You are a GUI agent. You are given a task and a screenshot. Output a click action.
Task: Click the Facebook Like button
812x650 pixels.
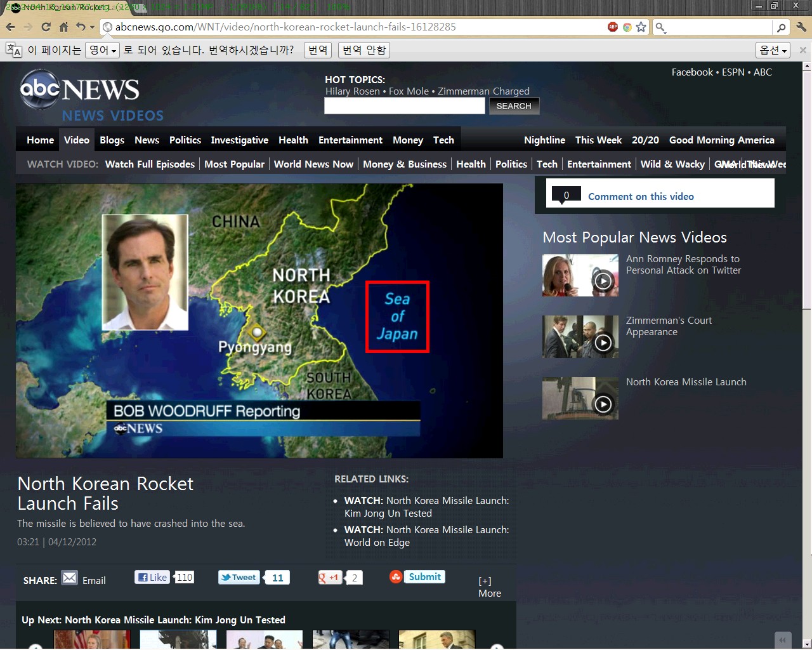(x=152, y=578)
